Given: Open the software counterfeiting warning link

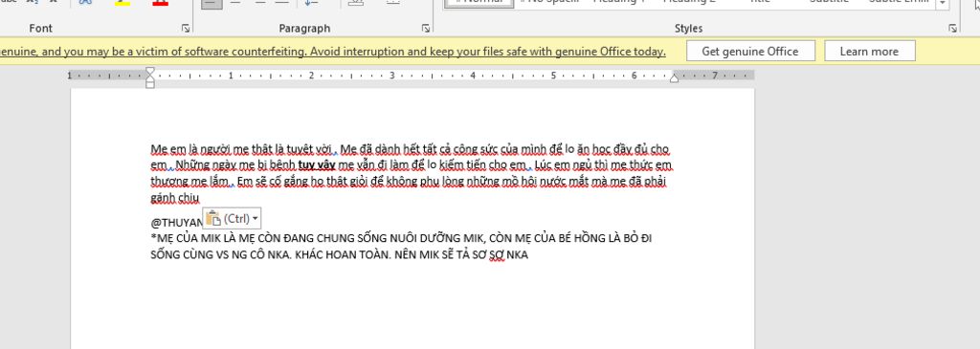Looking at the screenshot, I should click(332, 52).
